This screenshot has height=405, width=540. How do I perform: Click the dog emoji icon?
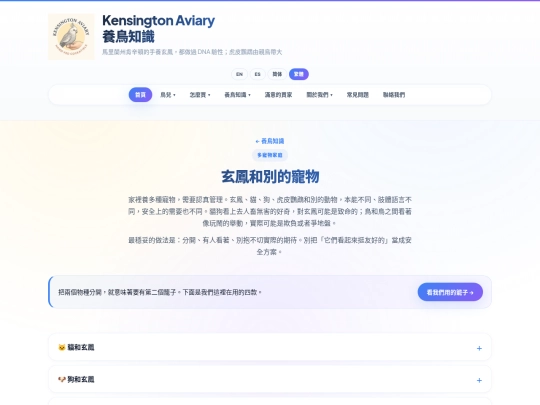coord(62,379)
